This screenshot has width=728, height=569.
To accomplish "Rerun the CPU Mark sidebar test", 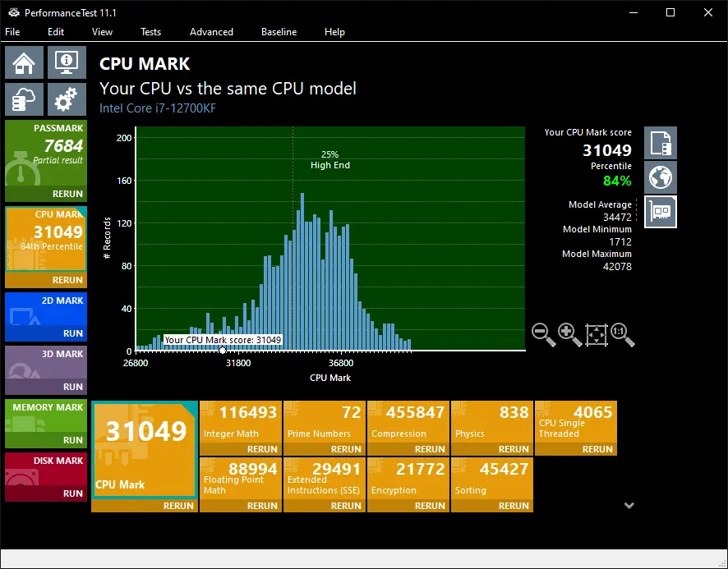I will click(67, 280).
